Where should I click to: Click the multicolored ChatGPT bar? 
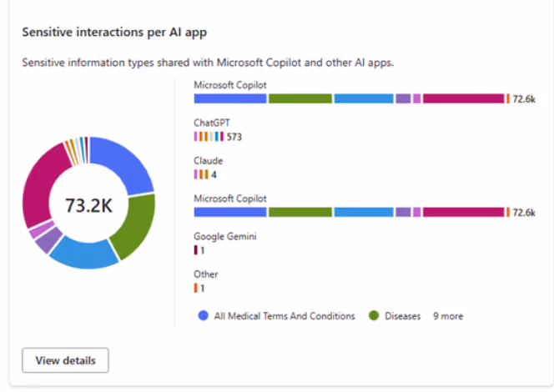tap(209, 137)
